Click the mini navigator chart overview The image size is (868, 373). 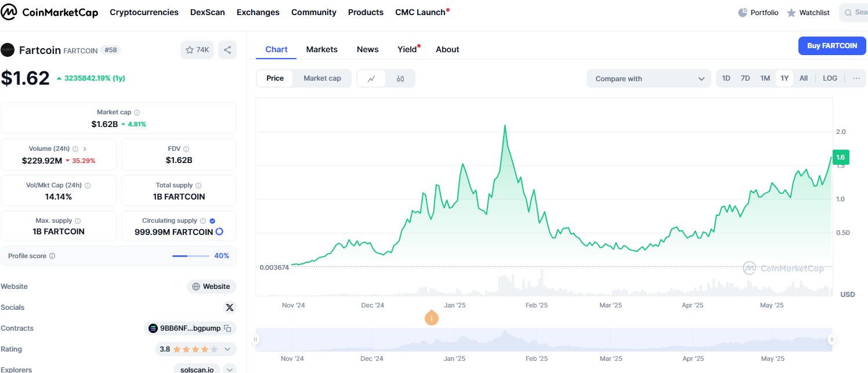(x=543, y=339)
